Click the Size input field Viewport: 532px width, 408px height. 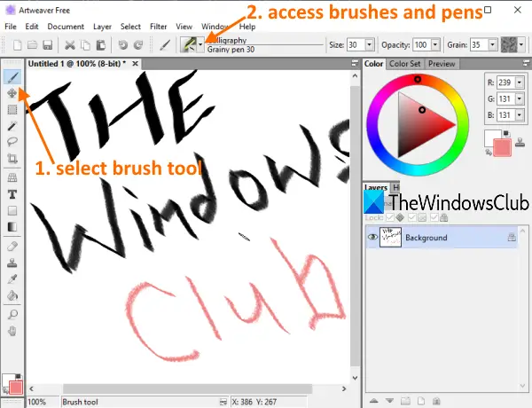[x=356, y=45]
